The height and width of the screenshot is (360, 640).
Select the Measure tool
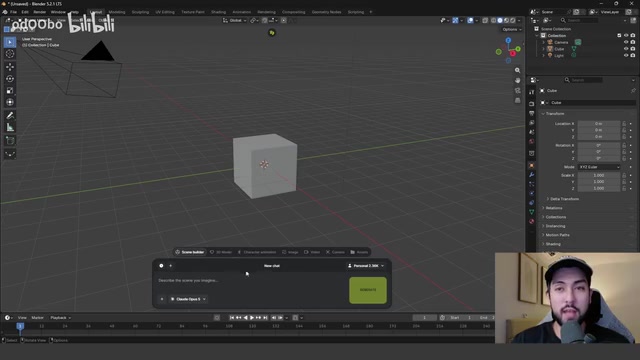pos(10,127)
